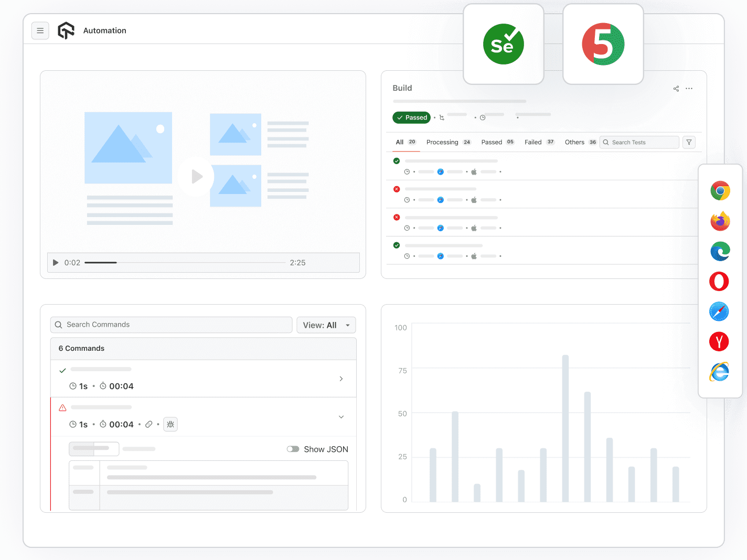The height and width of the screenshot is (560, 747).
Task: Select the Firefox browser icon
Action: tap(720, 221)
